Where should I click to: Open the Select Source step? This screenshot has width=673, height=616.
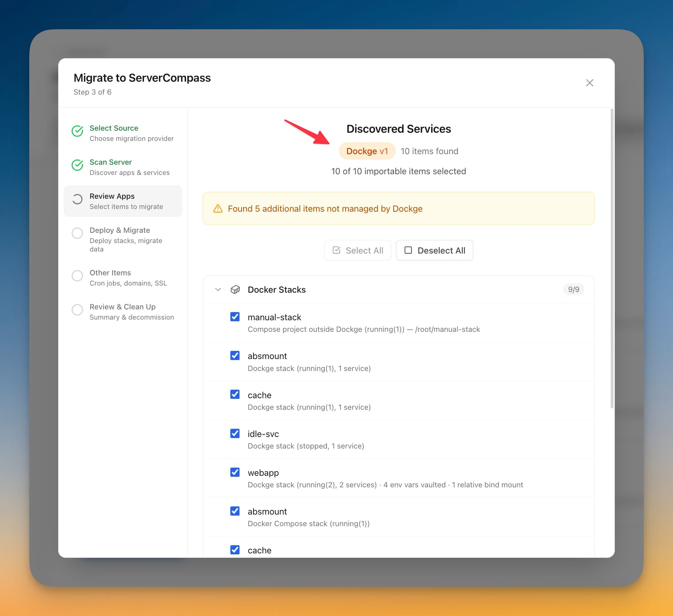(123, 133)
